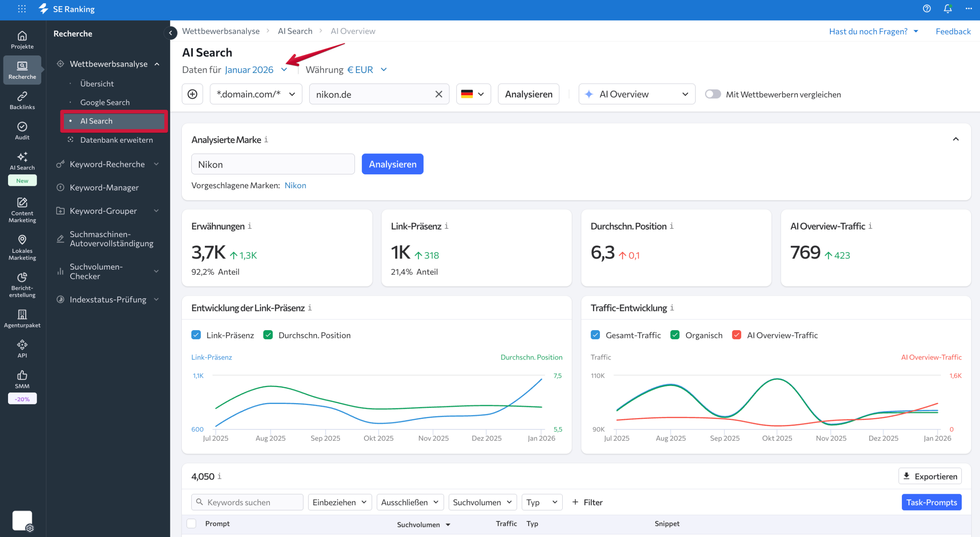Click the blue Analysieren button
Image resolution: width=980 pixels, height=537 pixels.
(x=392, y=164)
